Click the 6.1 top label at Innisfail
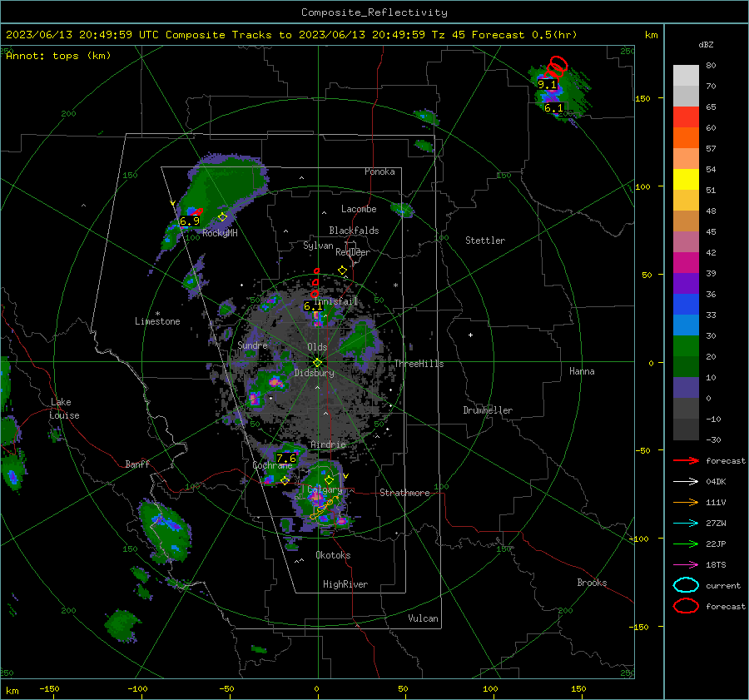 click(x=313, y=306)
